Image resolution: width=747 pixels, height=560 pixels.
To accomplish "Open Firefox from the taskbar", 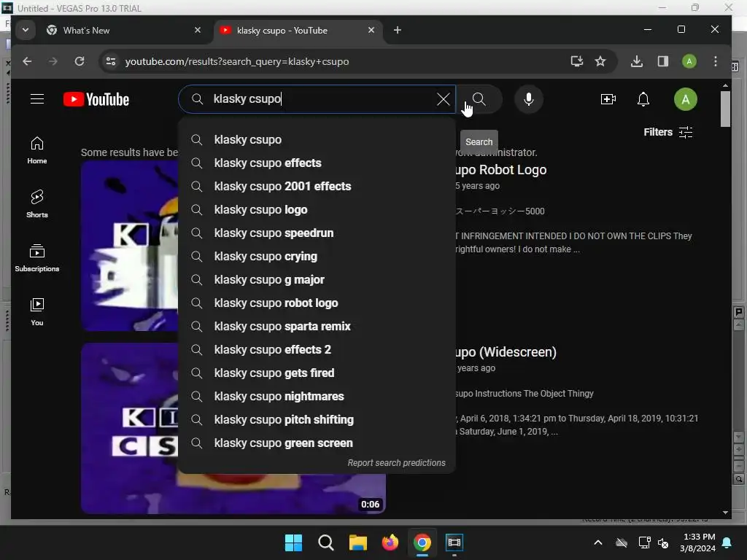I will 390,542.
